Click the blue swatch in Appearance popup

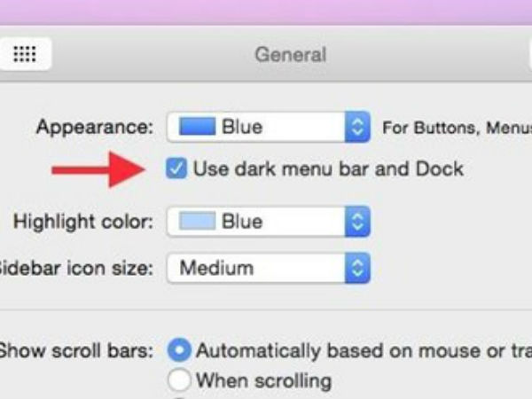coord(197,127)
